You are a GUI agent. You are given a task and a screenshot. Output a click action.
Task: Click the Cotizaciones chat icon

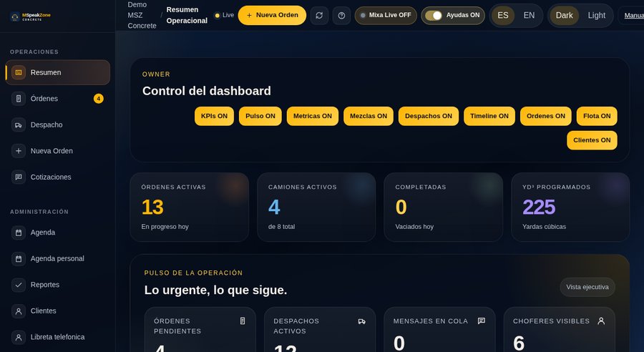pos(19,177)
